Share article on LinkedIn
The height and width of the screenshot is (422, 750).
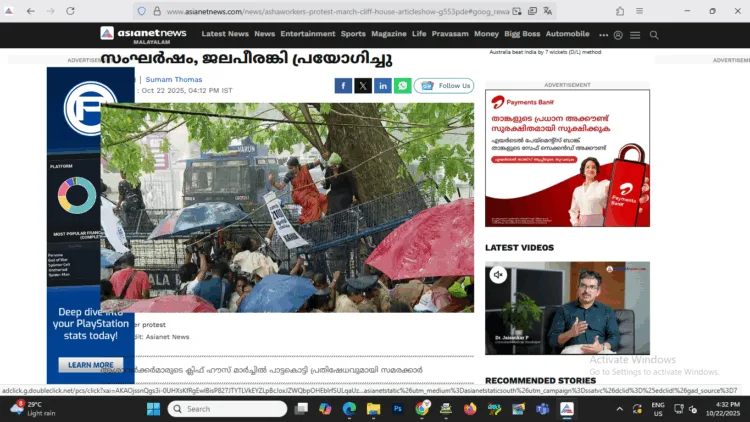pyautogui.click(x=383, y=86)
